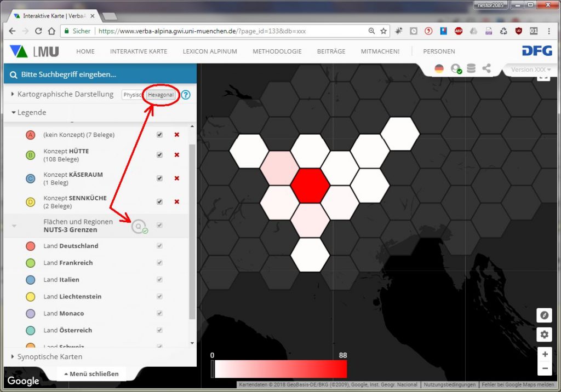Screen dimensions: 561x392
Task: Open the help question mark icon
Action: click(x=186, y=95)
